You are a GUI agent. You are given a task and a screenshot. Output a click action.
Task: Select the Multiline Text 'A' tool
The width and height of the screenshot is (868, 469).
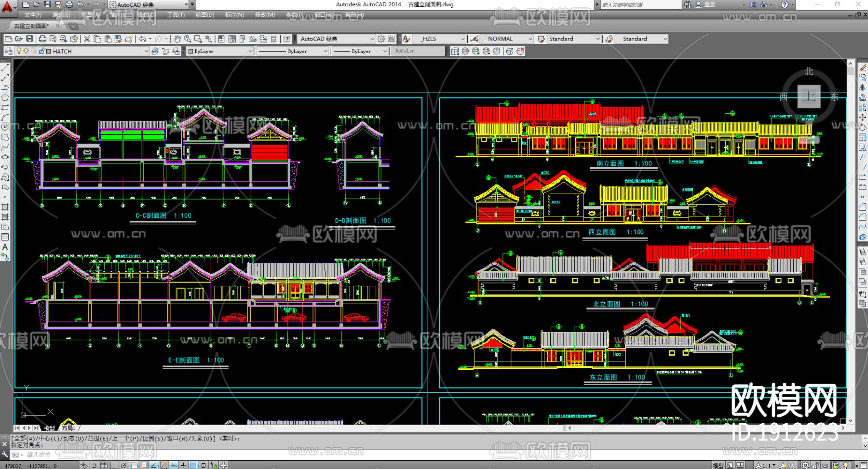tap(5, 247)
